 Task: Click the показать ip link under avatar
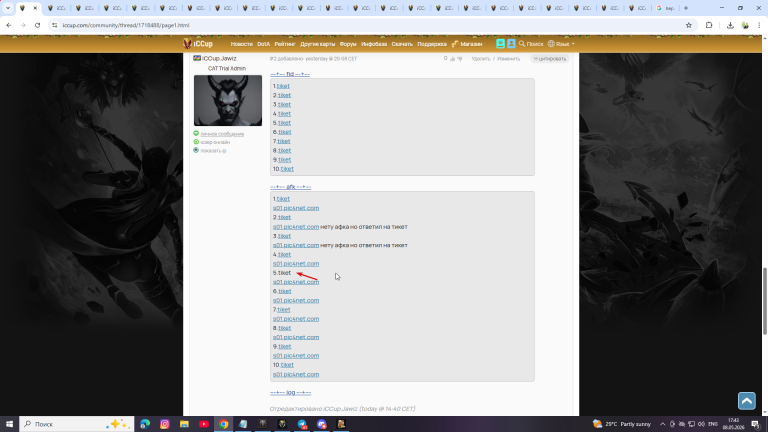point(213,150)
